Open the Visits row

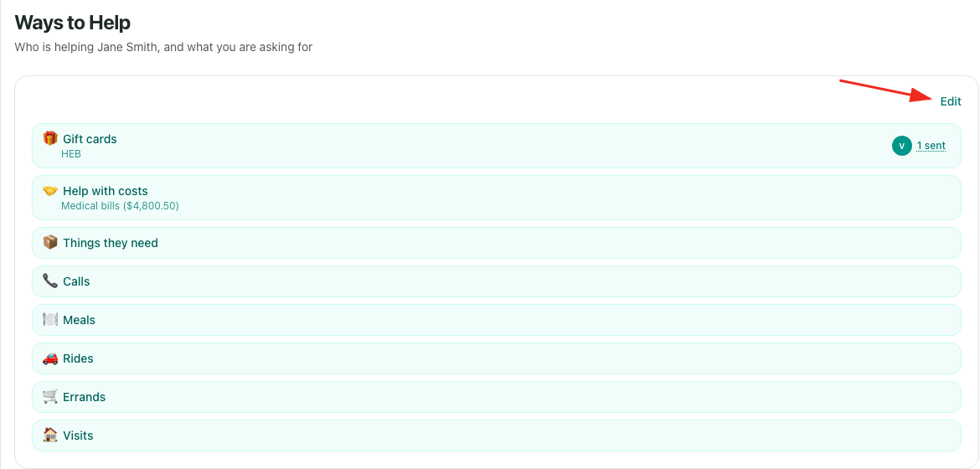click(496, 435)
